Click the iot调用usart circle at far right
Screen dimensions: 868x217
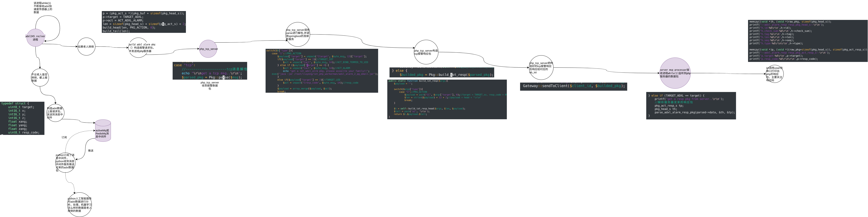[774, 74]
